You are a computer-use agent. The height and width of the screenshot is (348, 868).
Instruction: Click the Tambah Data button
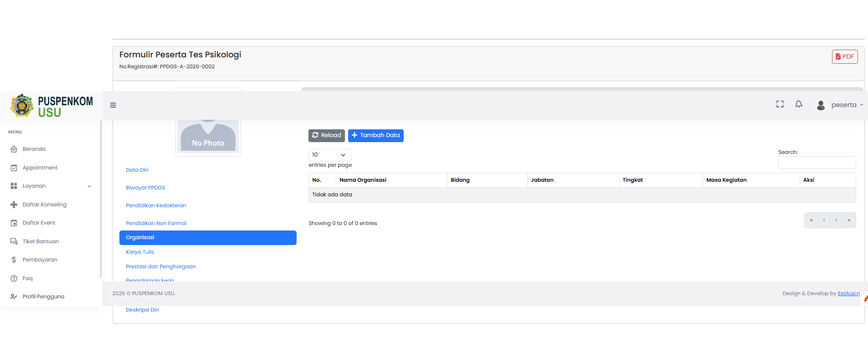(376, 136)
